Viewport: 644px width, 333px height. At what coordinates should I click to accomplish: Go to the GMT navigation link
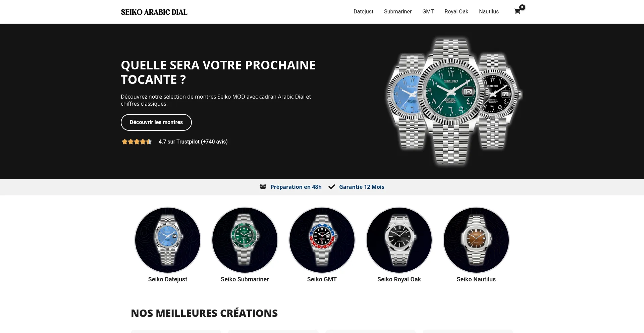(428, 11)
